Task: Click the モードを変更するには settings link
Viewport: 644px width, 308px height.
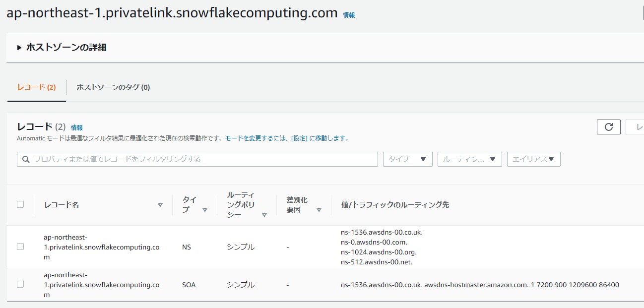Action: tap(287, 138)
